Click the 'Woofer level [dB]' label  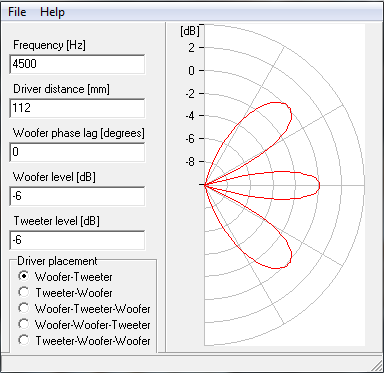54,177
